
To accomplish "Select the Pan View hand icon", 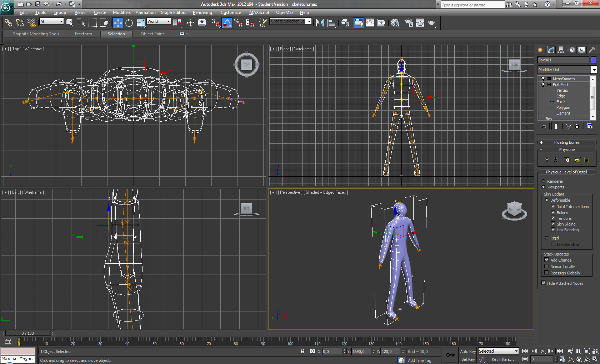I will point(579,359).
